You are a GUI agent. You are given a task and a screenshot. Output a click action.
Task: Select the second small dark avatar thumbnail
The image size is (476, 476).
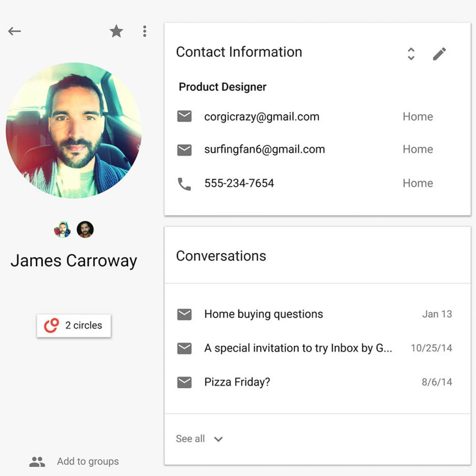[x=85, y=229]
